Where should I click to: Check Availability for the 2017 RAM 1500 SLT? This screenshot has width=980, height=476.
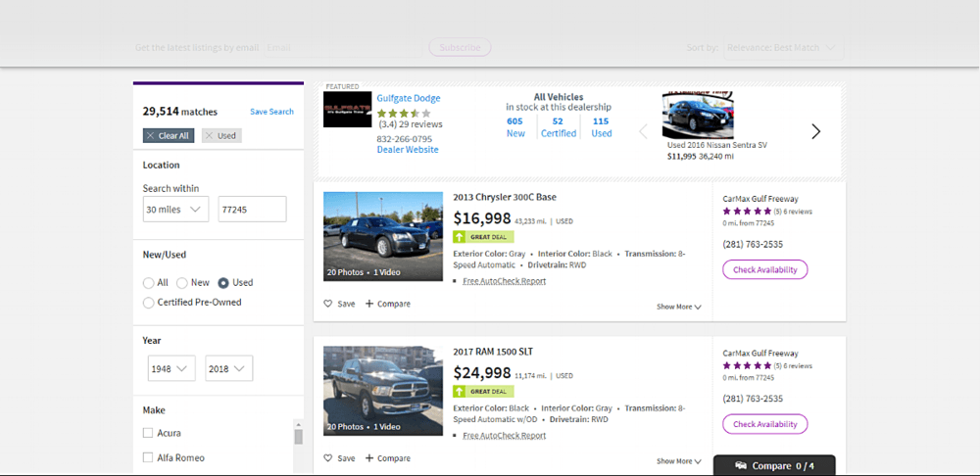pyautogui.click(x=765, y=424)
